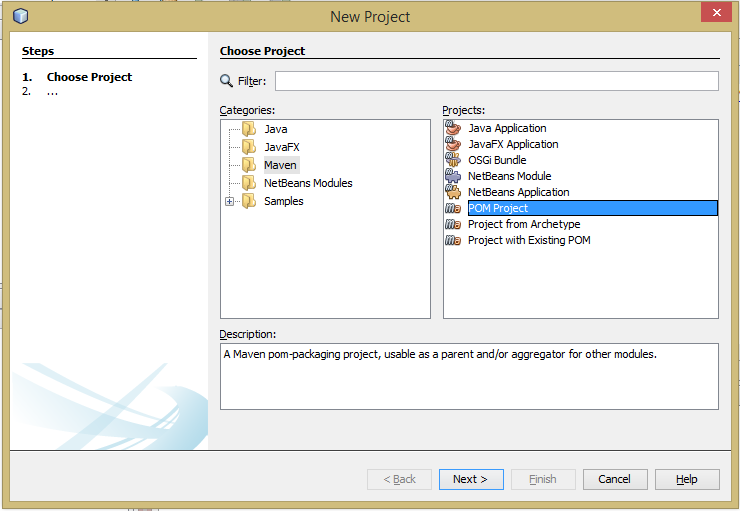
Task: Click inside the Description text box
Action: 469,377
